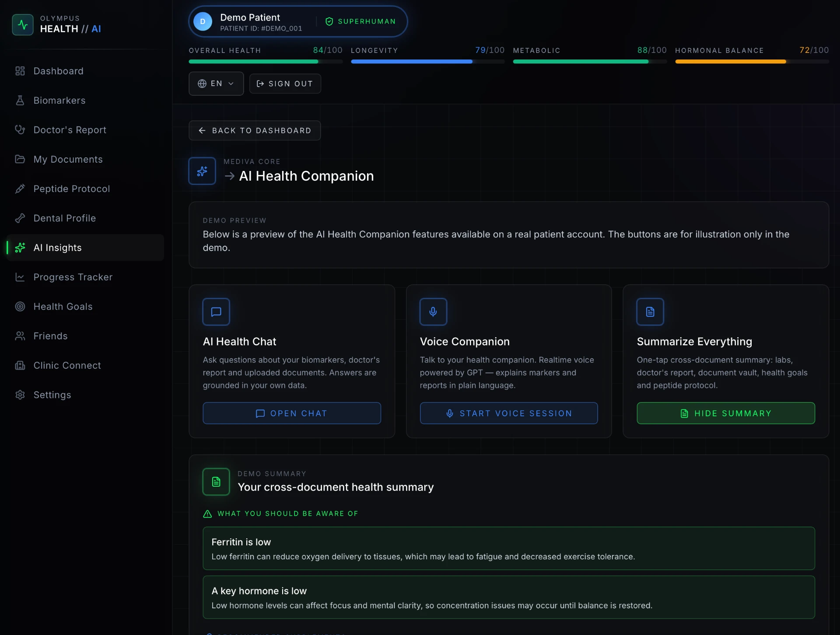The width and height of the screenshot is (840, 635).
Task: Click the warning triangle beside 'What you should be aware of'
Action: pyautogui.click(x=208, y=514)
